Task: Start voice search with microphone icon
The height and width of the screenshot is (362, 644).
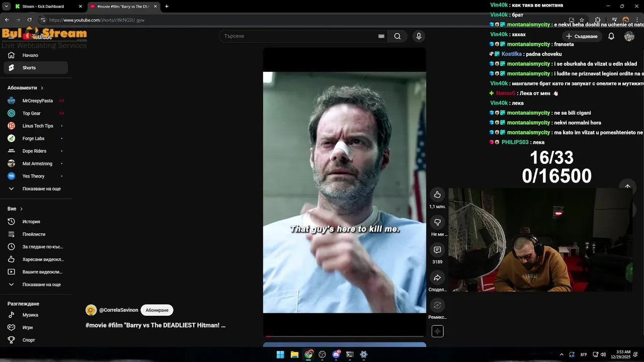Action: point(419,36)
